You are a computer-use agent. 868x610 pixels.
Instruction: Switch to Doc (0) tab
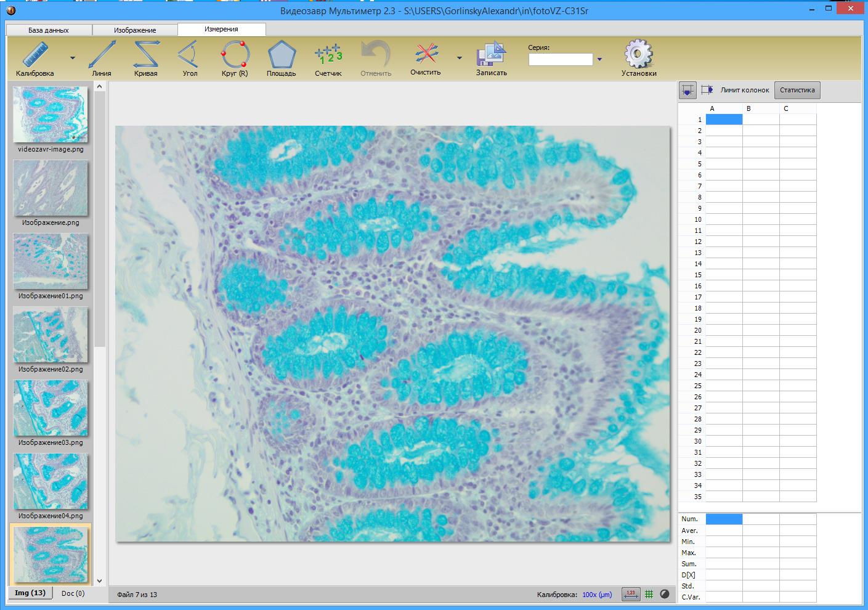[x=73, y=593]
